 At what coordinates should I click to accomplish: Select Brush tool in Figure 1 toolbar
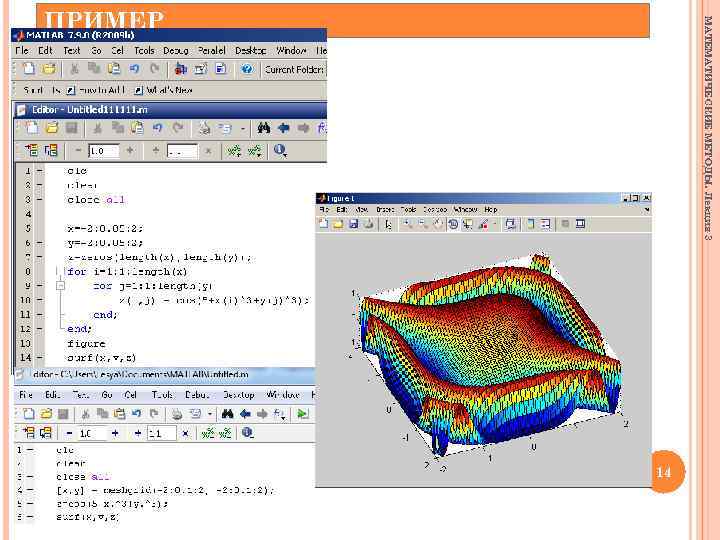pos(483,224)
